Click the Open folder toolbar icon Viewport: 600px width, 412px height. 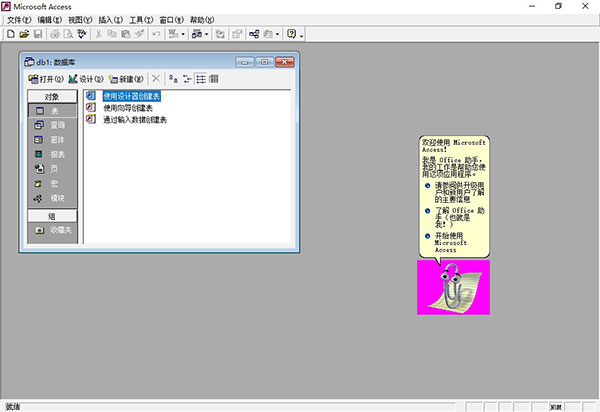(x=23, y=34)
